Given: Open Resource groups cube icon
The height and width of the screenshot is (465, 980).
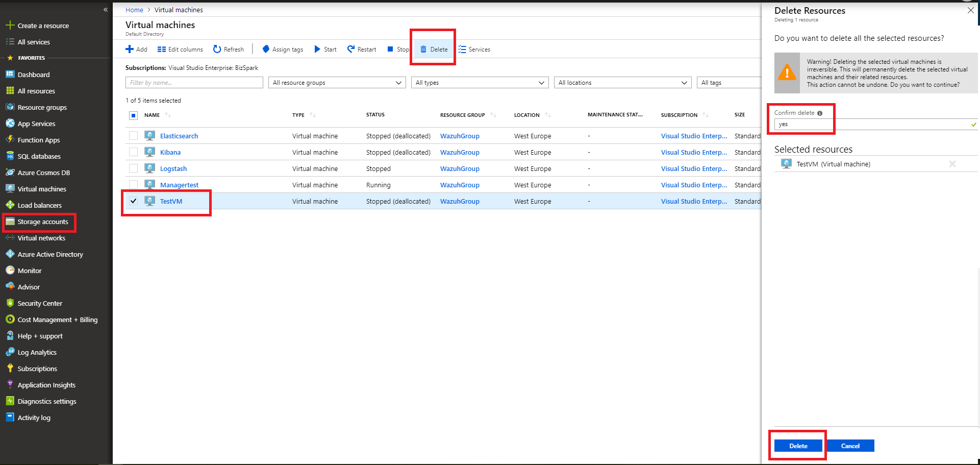Looking at the screenshot, I should [x=10, y=107].
